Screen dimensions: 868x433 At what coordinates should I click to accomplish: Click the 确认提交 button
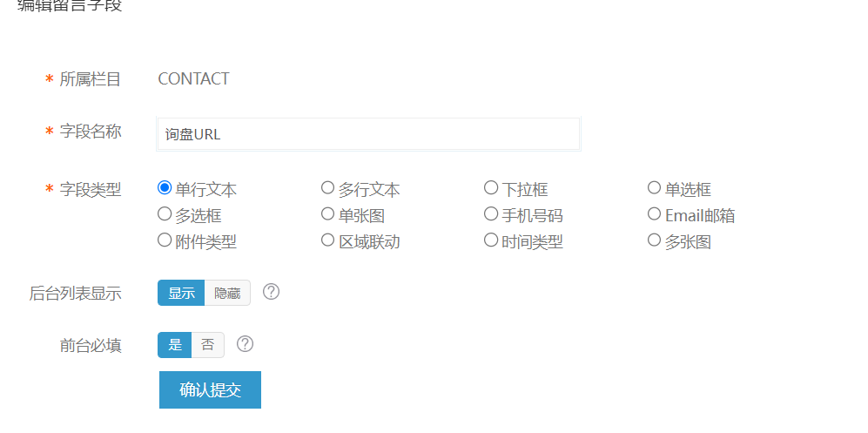coord(210,389)
